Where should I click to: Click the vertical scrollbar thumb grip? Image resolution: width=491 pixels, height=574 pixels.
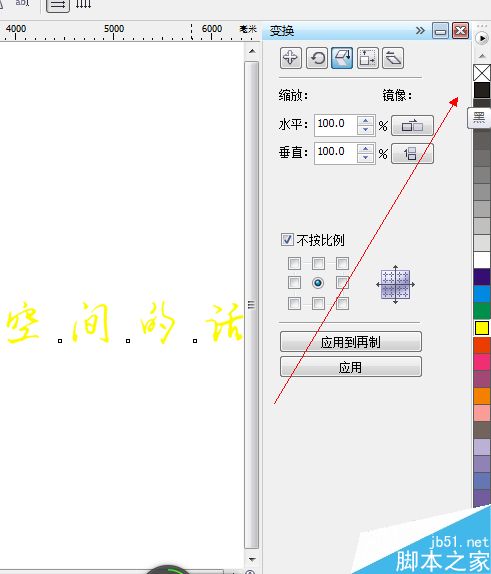[252, 305]
